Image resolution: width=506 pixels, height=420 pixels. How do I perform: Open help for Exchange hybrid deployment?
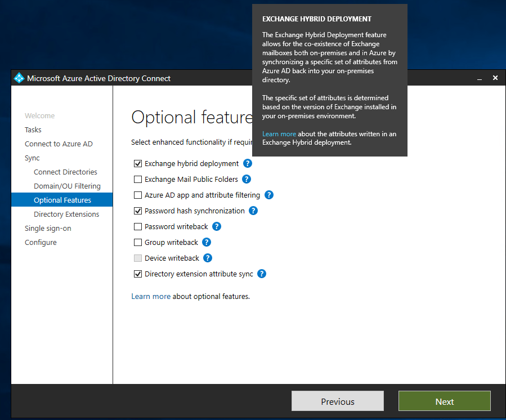click(248, 163)
